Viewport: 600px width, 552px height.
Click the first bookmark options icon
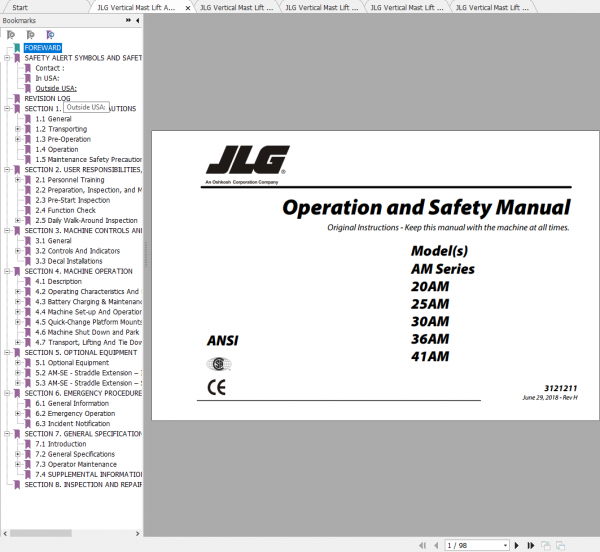pyautogui.click(x=11, y=35)
